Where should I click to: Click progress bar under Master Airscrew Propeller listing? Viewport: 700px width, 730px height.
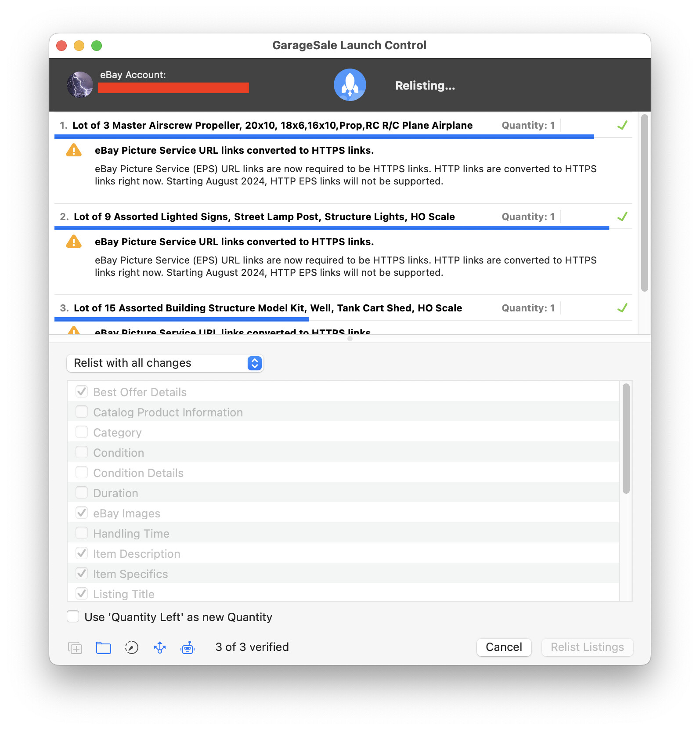click(x=324, y=137)
